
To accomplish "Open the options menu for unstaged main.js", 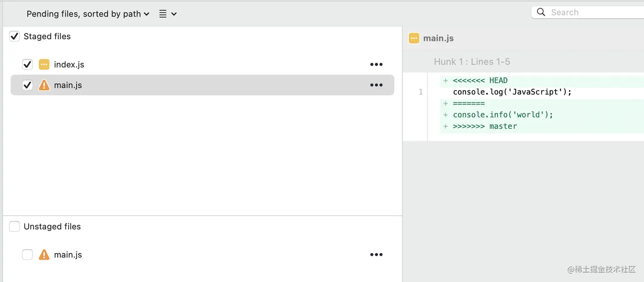I will click(377, 254).
